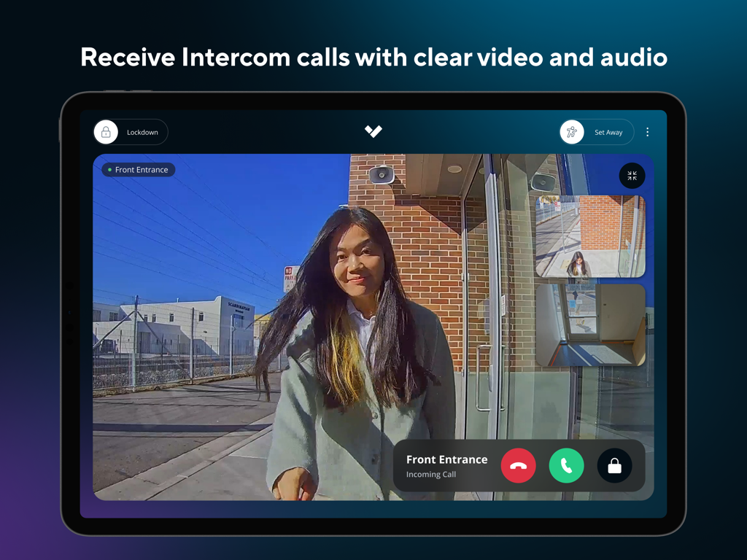
Task: Click the black lock icon to unlock door
Action: click(x=615, y=465)
